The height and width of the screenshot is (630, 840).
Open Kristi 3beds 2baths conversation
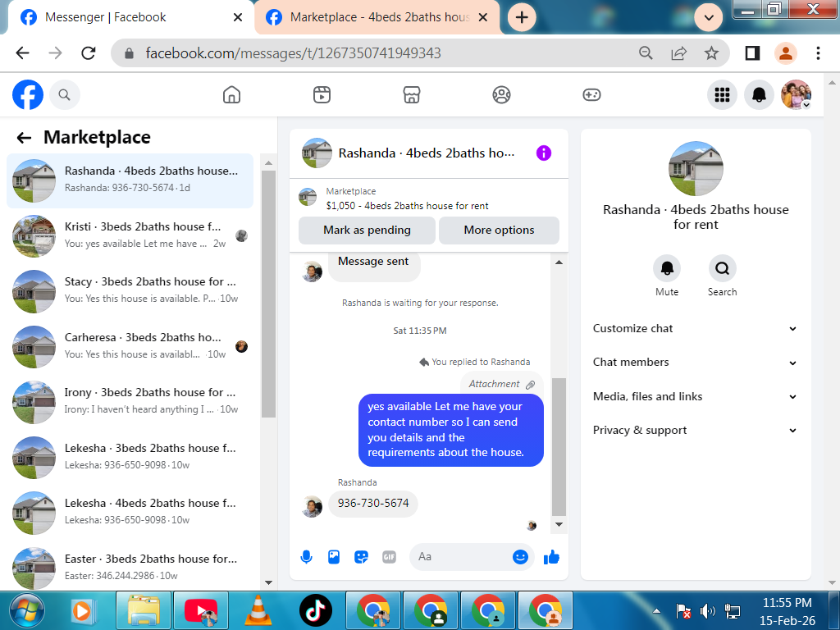coord(130,236)
